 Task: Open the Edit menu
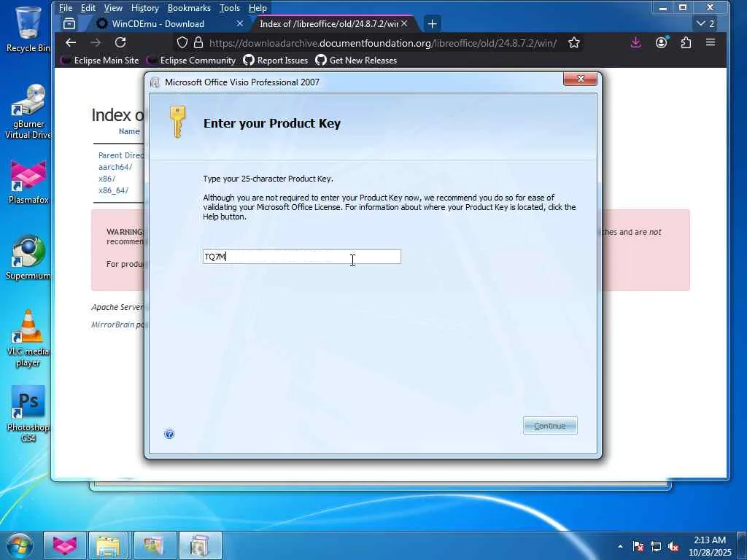pyautogui.click(x=88, y=8)
